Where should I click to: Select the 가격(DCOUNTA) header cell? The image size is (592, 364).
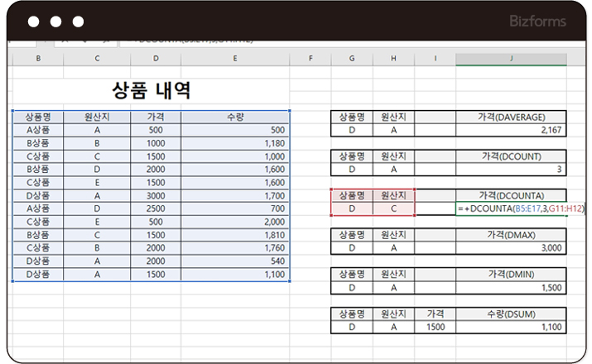coord(511,195)
